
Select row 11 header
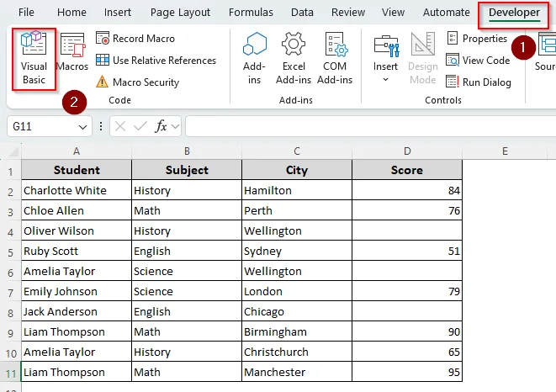[11, 373]
